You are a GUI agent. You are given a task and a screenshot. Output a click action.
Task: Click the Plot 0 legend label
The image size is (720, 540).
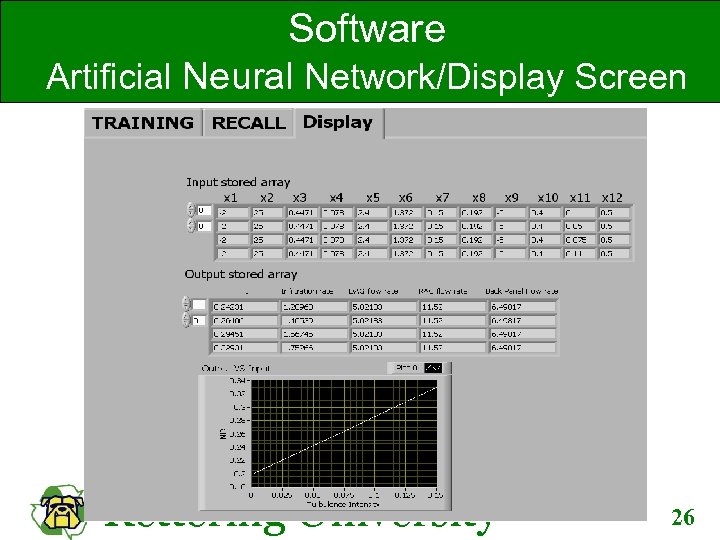(407, 368)
